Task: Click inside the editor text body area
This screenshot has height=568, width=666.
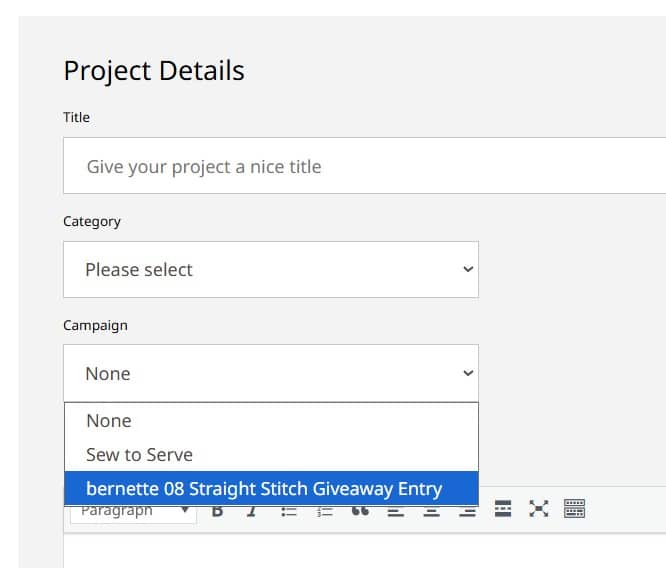Action: pyautogui.click(x=364, y=551)
